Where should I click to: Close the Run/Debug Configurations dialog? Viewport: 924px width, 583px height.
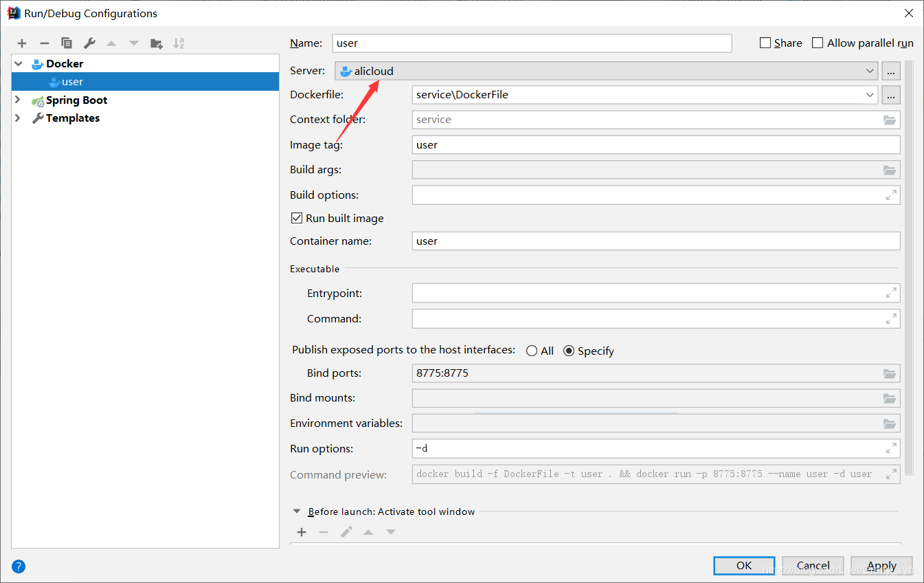point(908,12)
